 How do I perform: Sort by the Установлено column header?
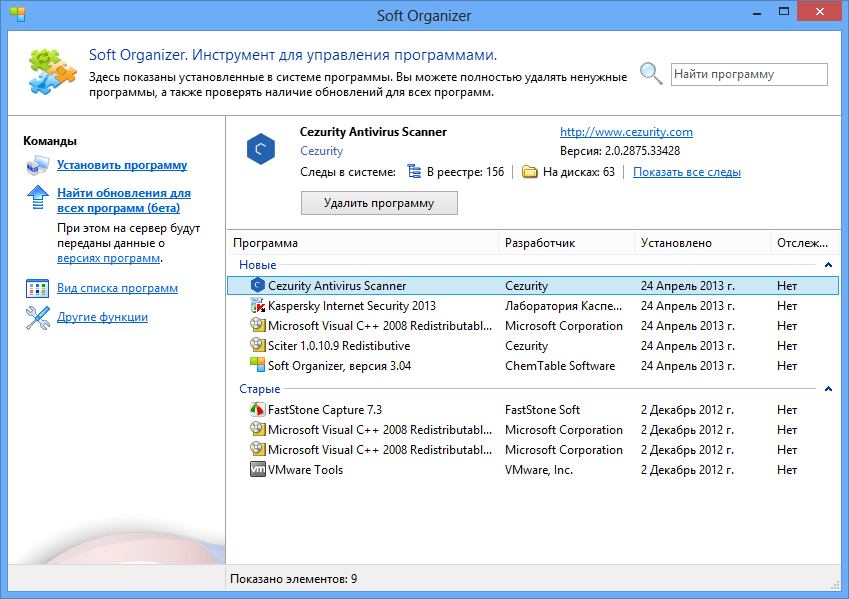click(x=702, y=243)
